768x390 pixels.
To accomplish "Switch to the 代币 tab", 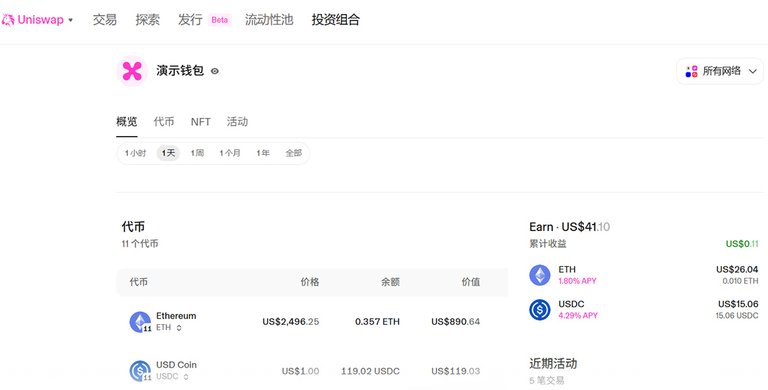I will [164, 122].
